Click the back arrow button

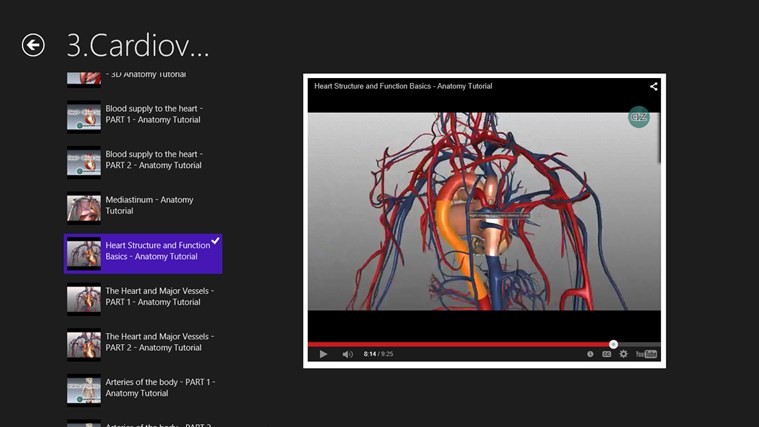point(33,45)
